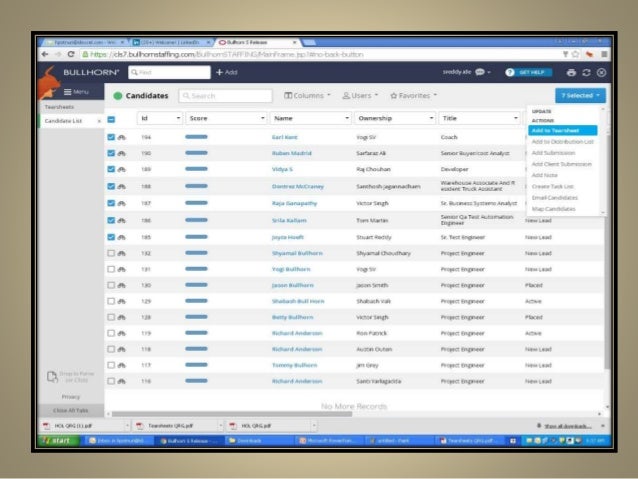
Task: Open the 7 Selected dropdown button
Action: [x=580, y=96]
